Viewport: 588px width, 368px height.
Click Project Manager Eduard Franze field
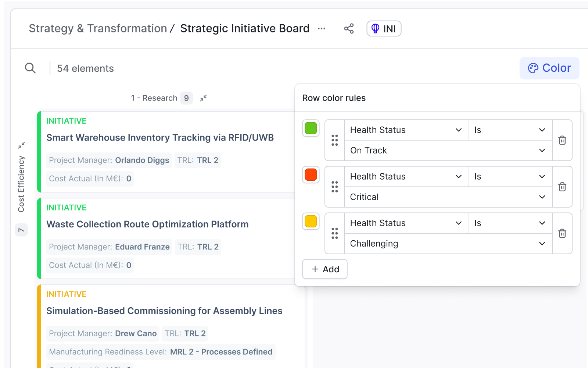[x=109, y=247]
